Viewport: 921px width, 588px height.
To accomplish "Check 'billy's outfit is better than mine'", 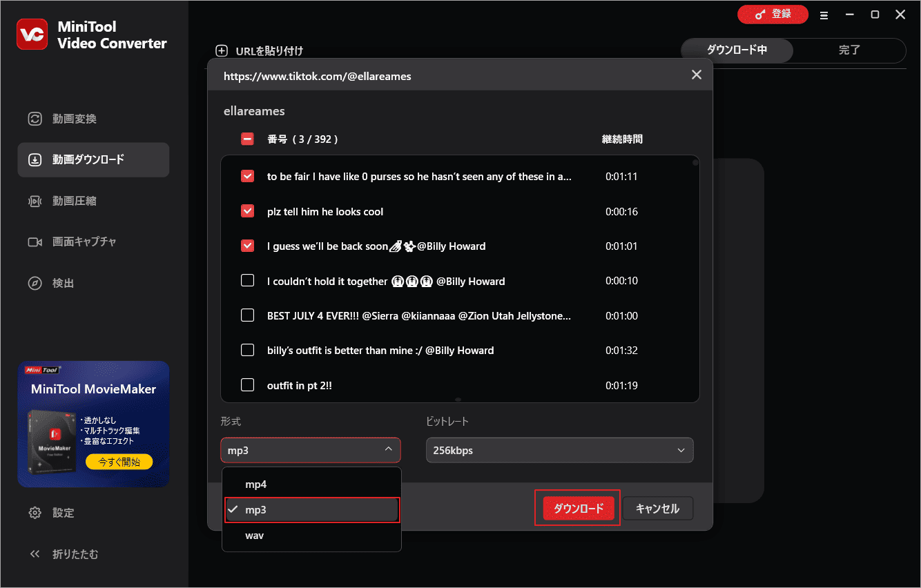I will (247, 350).
